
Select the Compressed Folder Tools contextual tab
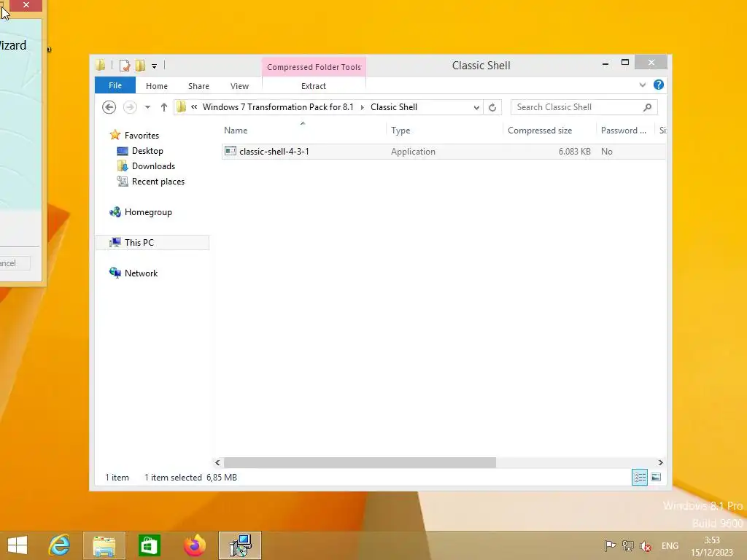[x=314, y=67]
